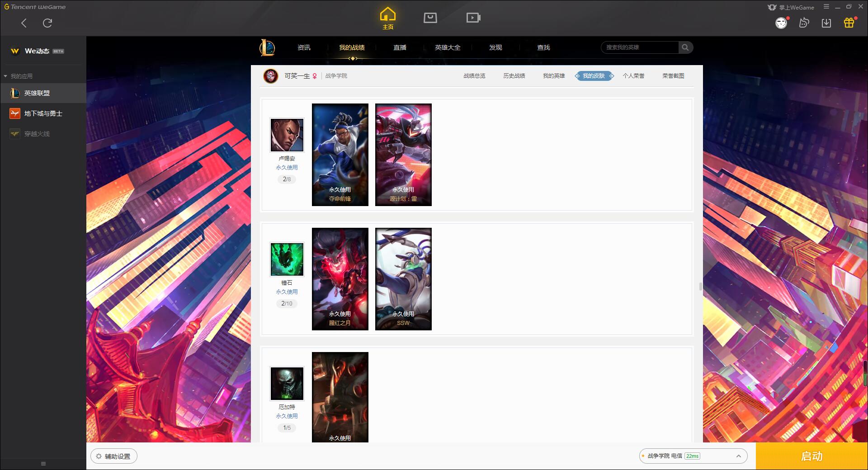Open the 夺命前锋 skin card

[340, 155]
